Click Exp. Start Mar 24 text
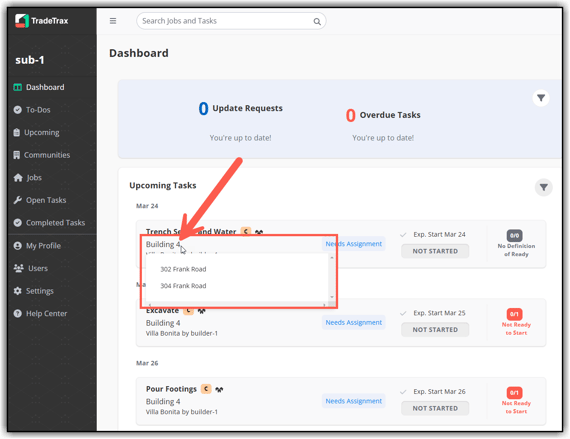Screen dimensions: 570x439 (439, 234)
